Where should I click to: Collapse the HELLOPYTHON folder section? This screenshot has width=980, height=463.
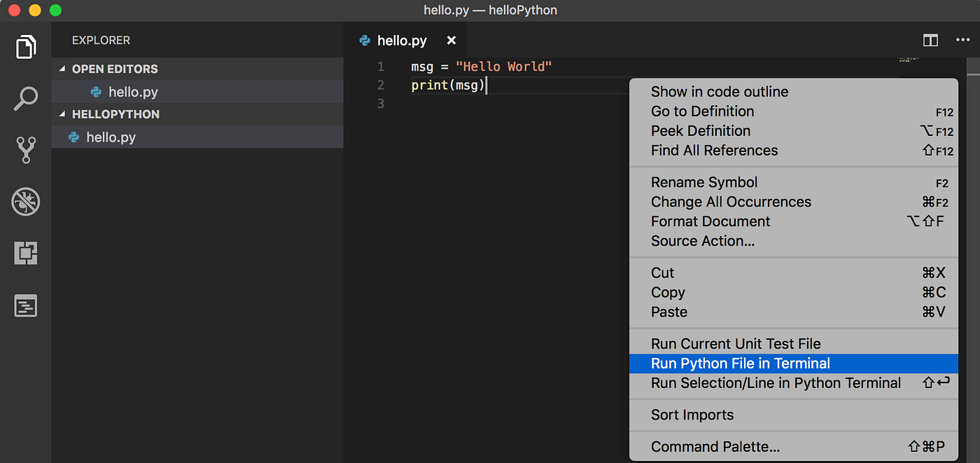point(62,114)
